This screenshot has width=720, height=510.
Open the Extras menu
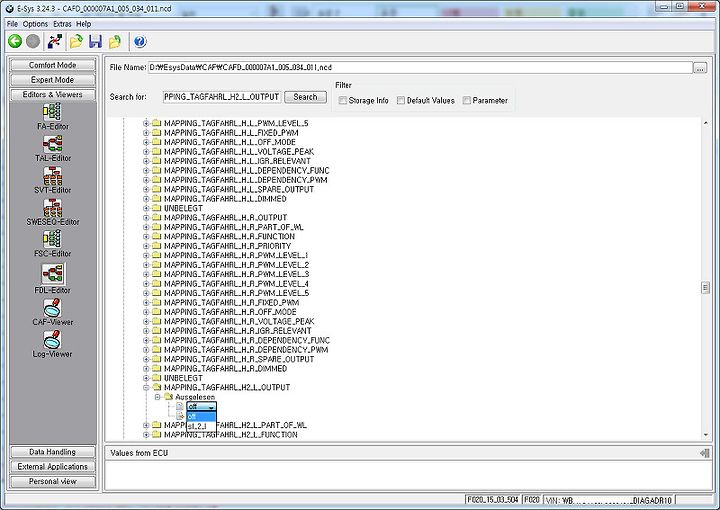pos(62,24)
